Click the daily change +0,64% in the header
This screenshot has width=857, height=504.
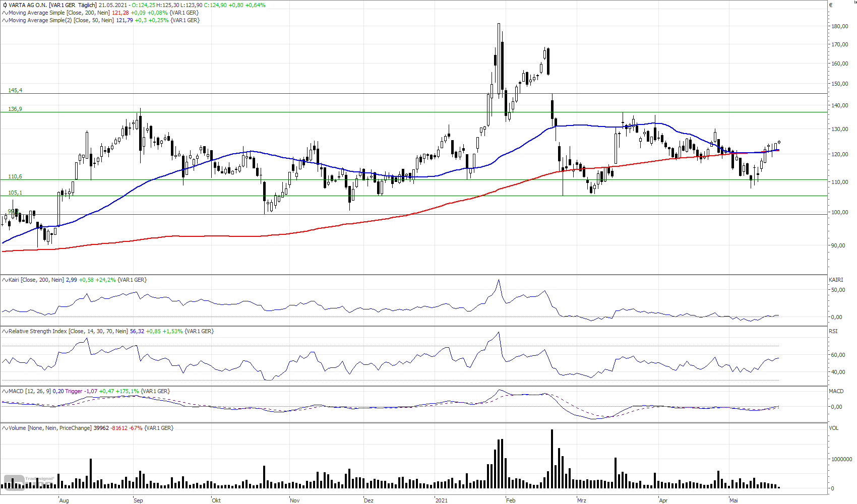pyautogui.click(x=256, y=5)
